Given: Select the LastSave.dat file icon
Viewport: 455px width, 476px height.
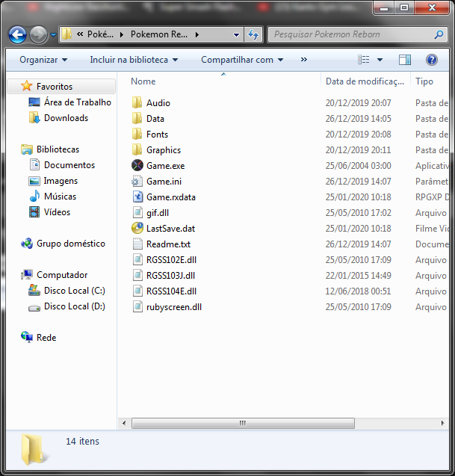Looking at the screenshot, I should 137,229.
